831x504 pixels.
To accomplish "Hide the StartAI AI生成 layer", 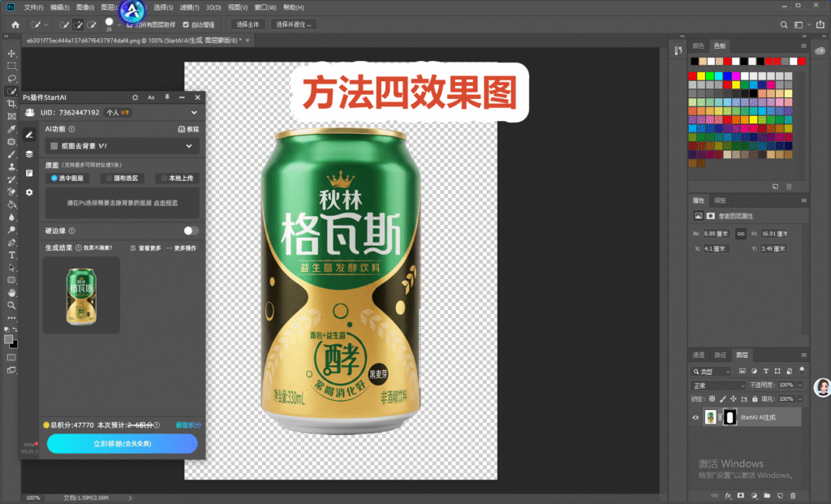I will click(x=695, y=418).
